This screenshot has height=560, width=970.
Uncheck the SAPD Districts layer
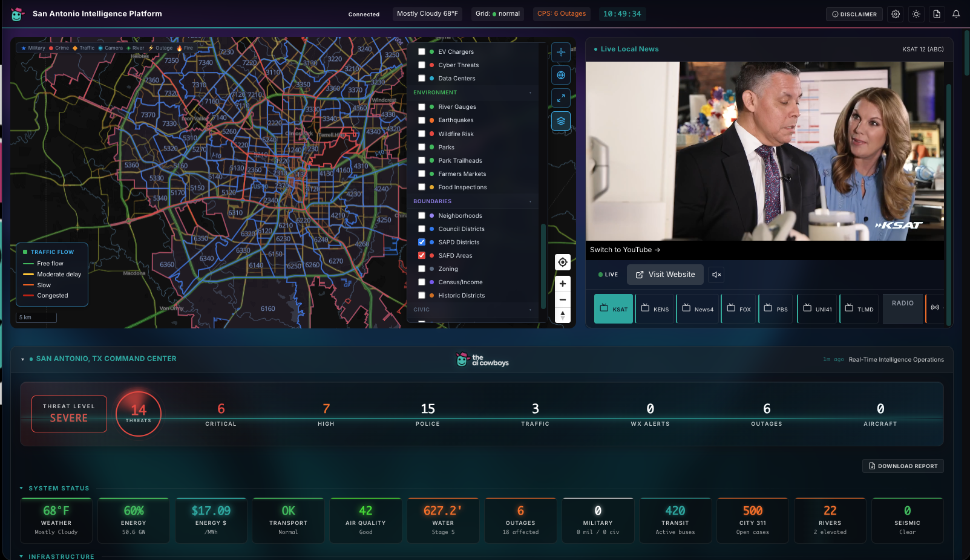click(422, 242)
